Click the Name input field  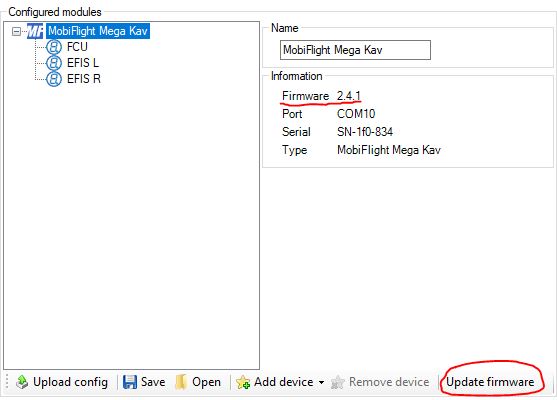click(x=355, y=50)
